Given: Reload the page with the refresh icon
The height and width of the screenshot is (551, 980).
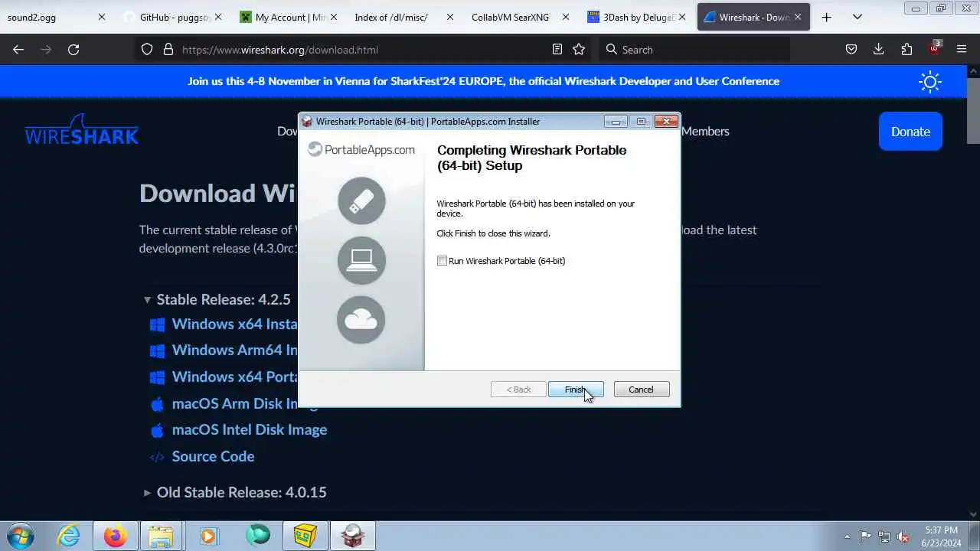Looking at the screenshot, I should [73, 50].
